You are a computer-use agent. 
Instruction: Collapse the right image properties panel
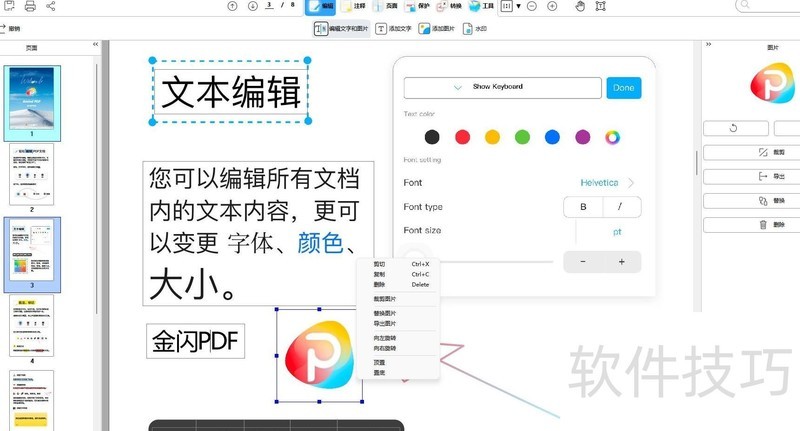click(708, 44)
